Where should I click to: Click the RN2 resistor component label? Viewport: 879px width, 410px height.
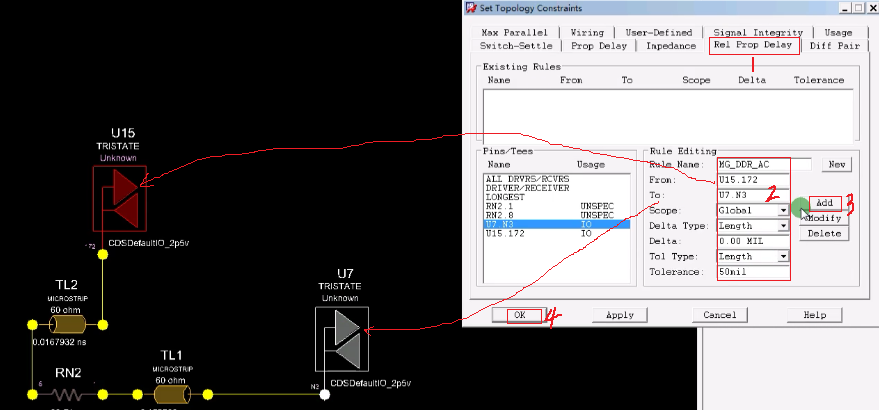coord(67,371)
